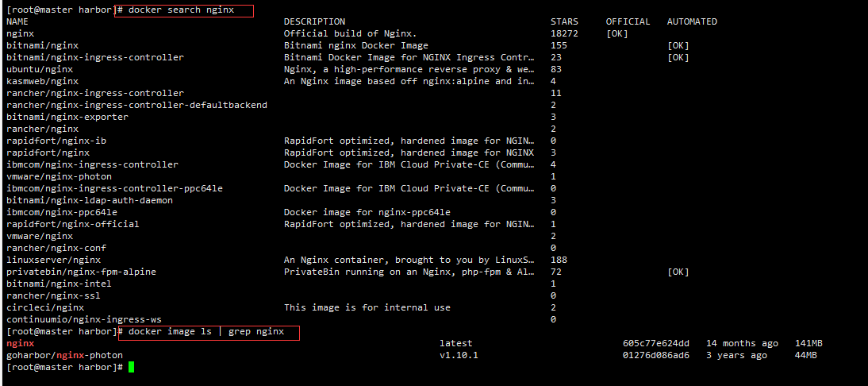
Task: Select ibmcom/nginx-ingress-controller-ppc64le entry
Action: click(114, 188)
